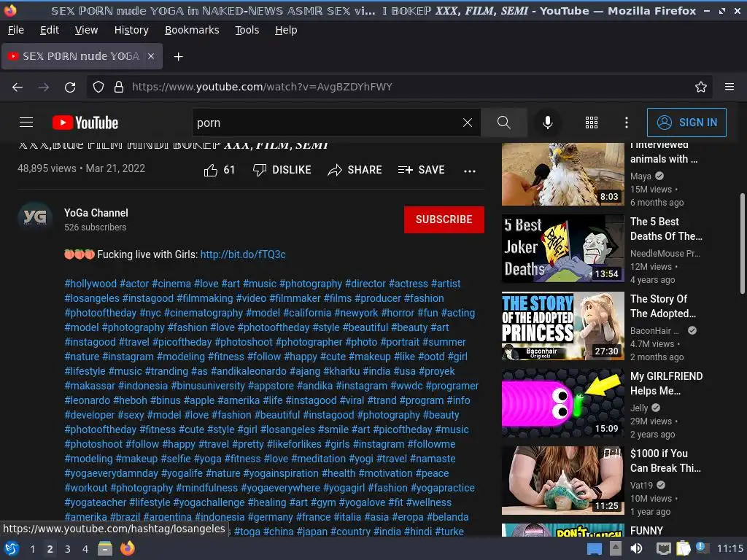View site security via the padlock icon

(x=119, y=87)
